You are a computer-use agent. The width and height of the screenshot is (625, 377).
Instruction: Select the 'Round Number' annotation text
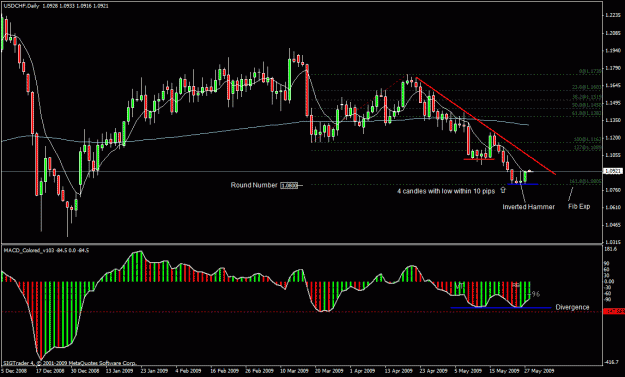coord(254,185)
